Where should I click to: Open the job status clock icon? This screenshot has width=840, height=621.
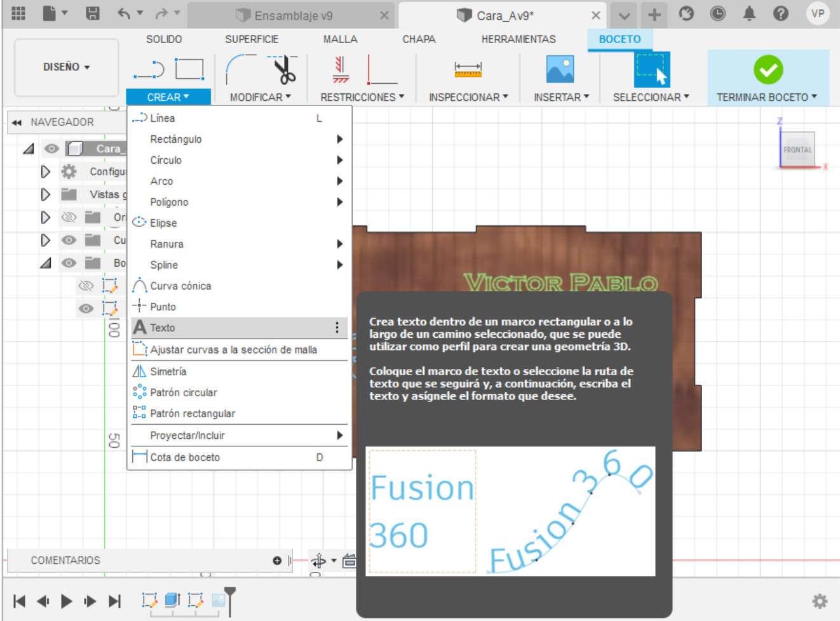pos(718,13)
